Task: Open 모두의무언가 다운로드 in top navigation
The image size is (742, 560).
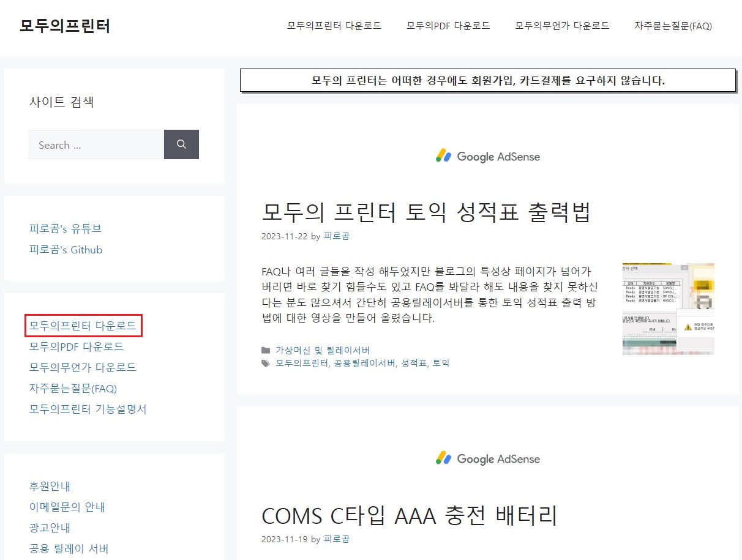Action: (562, 26)
